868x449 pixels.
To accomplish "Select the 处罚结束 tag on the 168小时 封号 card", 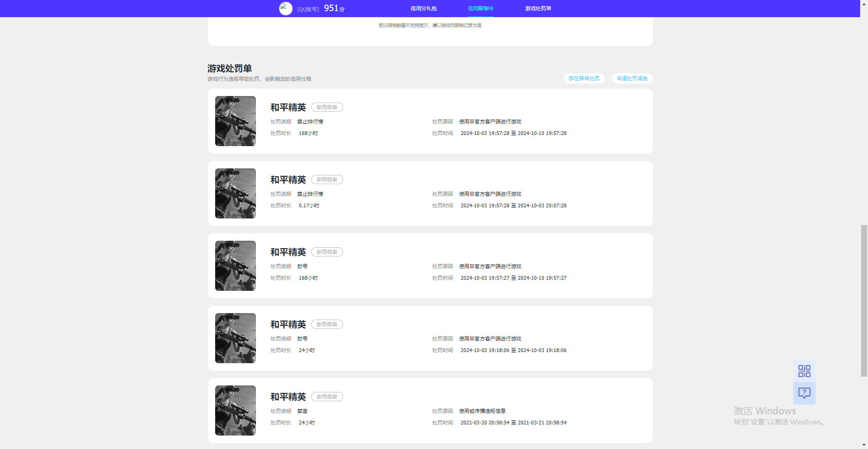I will pyautogui.click(x=327, y=252).
